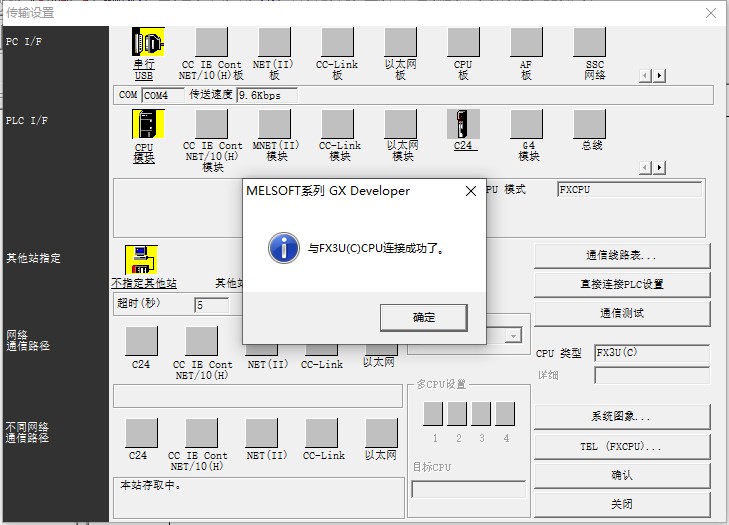Select CC IE Cont NET/10(H) board icon
This screenshot has width=729, height=525.
click(x=212, y=41)
